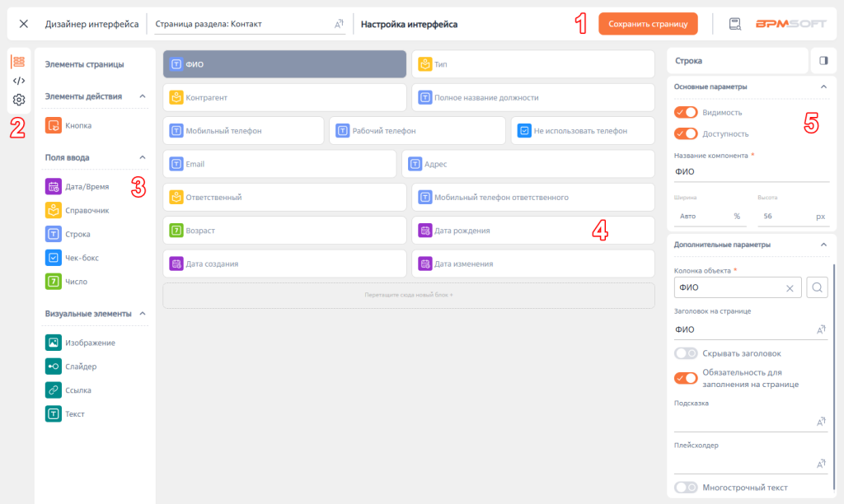The height and width of the screenshot is (504, 844).
Task: Toggle the side panel layout icon
Action: click(x=823, y=61)
